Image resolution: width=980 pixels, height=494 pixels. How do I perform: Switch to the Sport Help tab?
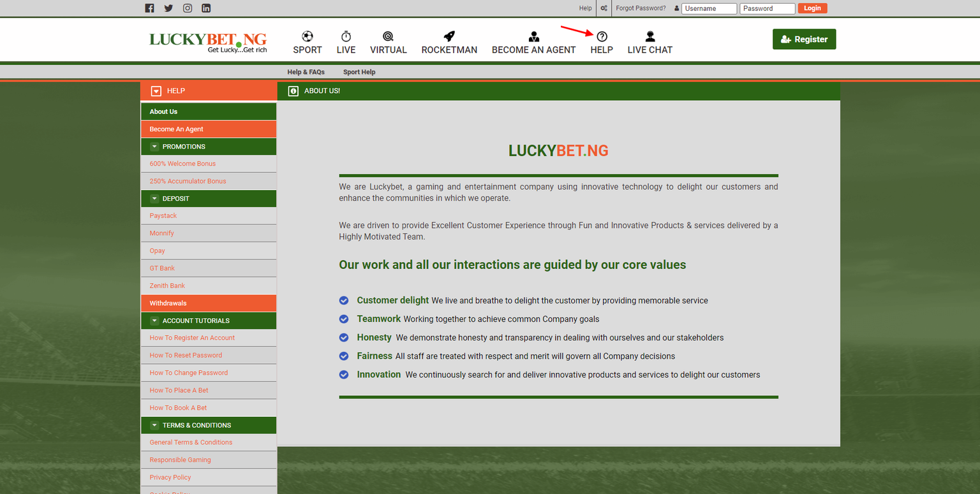tap(359, 72)
